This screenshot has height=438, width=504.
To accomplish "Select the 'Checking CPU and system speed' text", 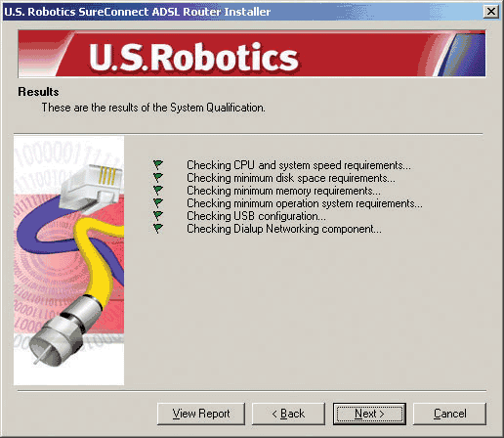I will click(299, 165).
